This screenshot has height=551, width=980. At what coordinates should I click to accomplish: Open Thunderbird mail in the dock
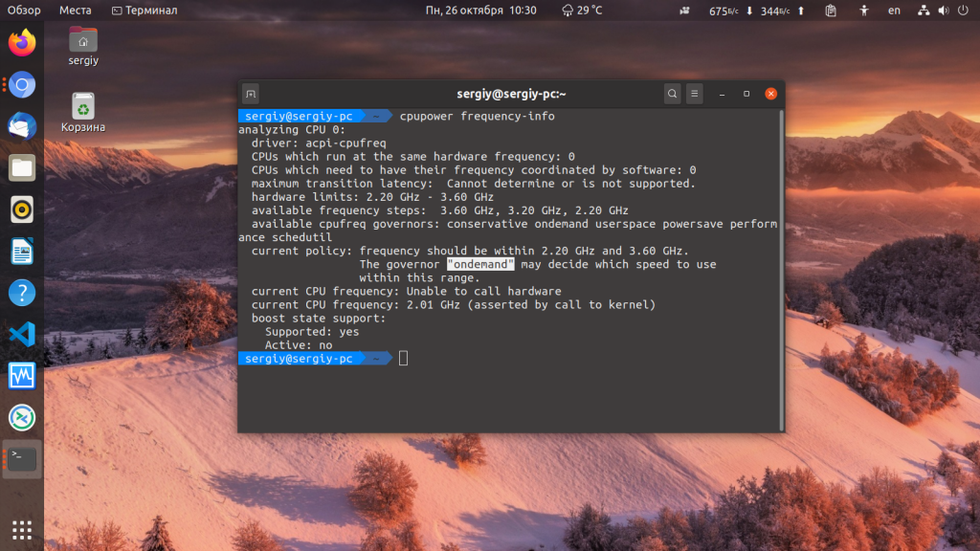pos(22,126)
